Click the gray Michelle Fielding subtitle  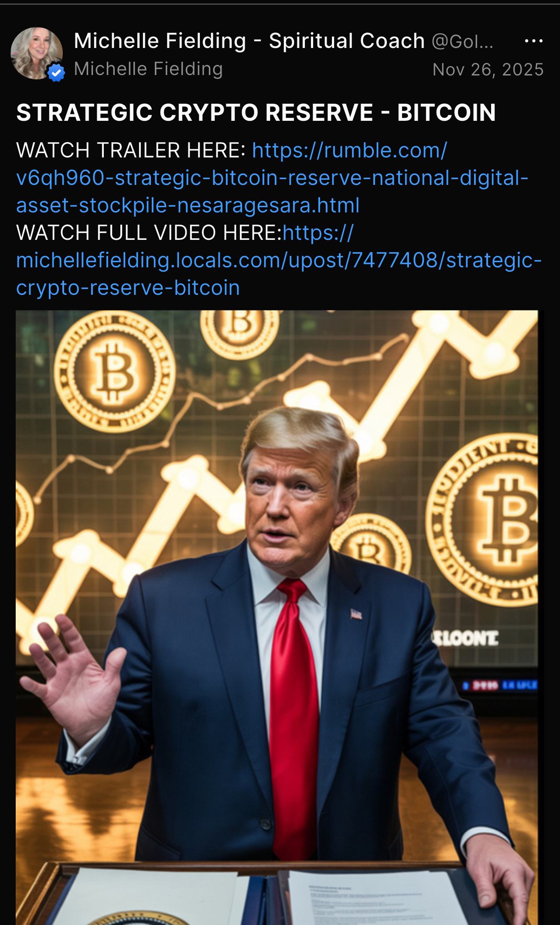coord(148,69)
